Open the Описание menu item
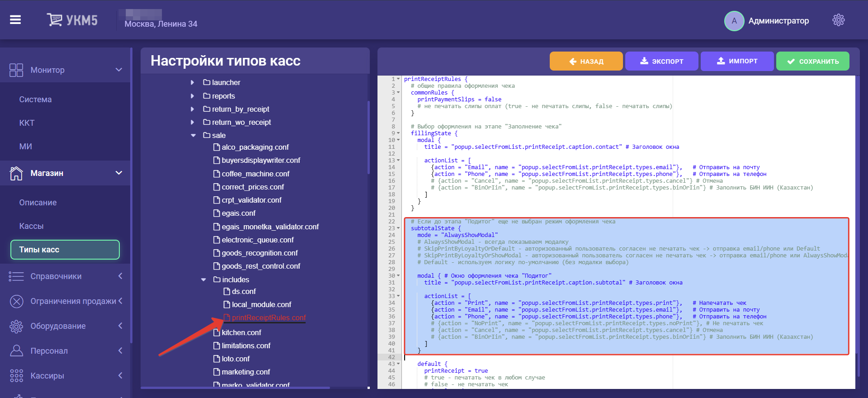Viewport: 868px width, 398px height. tap(38, 203)
